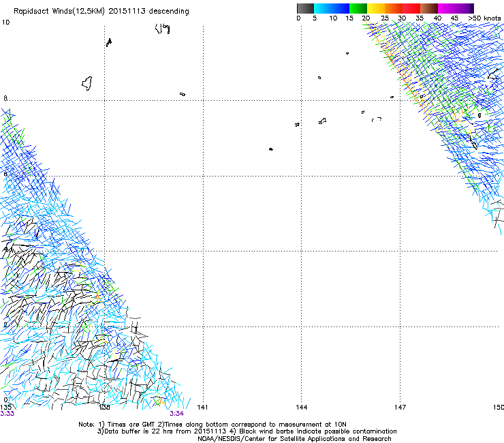Image resolution: width=504 pixels, height=443 pixels.
Task: Click the 'Rapidsact Winds(12.5KM)' title text
Action: click(59, 12)
